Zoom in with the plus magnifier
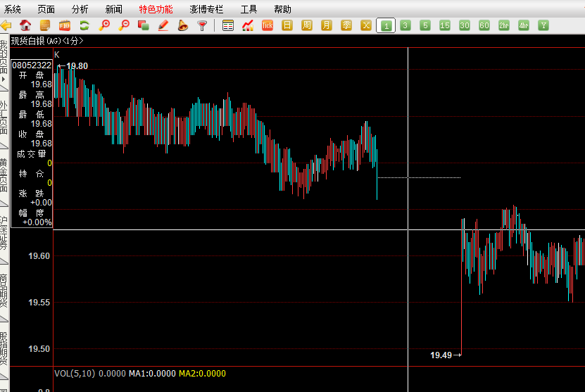This screenshot has height=392, width=585. point(104,25)
